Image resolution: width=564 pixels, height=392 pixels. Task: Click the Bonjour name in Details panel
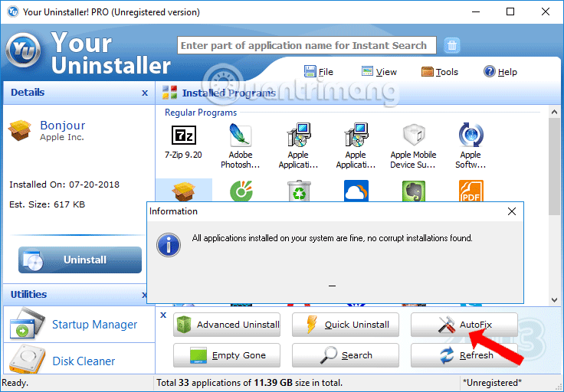(x=63, y=126)
